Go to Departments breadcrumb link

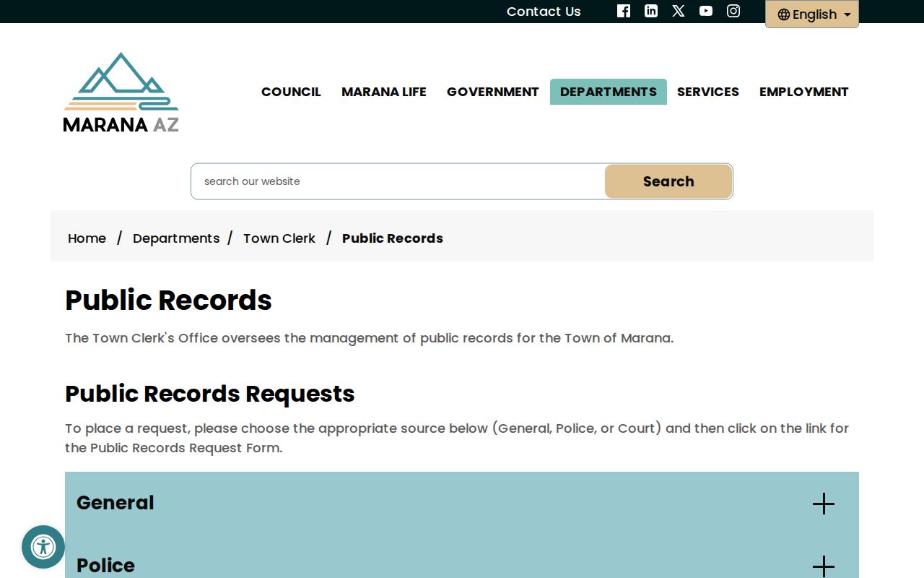pos(176,238)
